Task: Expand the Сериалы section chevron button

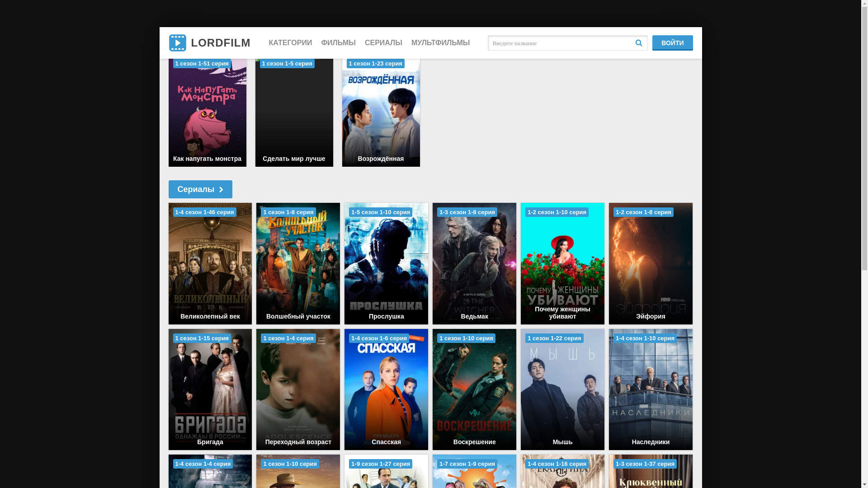Action: tap(200, 189)
